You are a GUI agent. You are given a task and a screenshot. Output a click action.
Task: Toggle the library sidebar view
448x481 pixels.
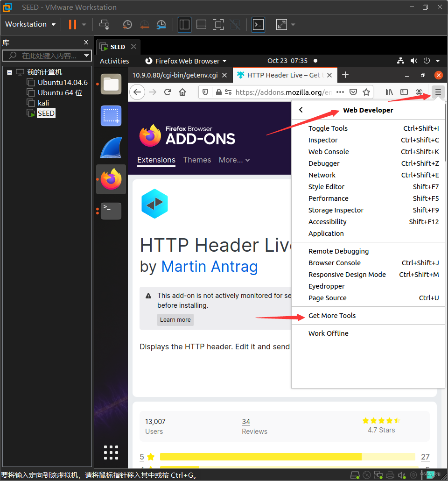[x=184, y=25]
